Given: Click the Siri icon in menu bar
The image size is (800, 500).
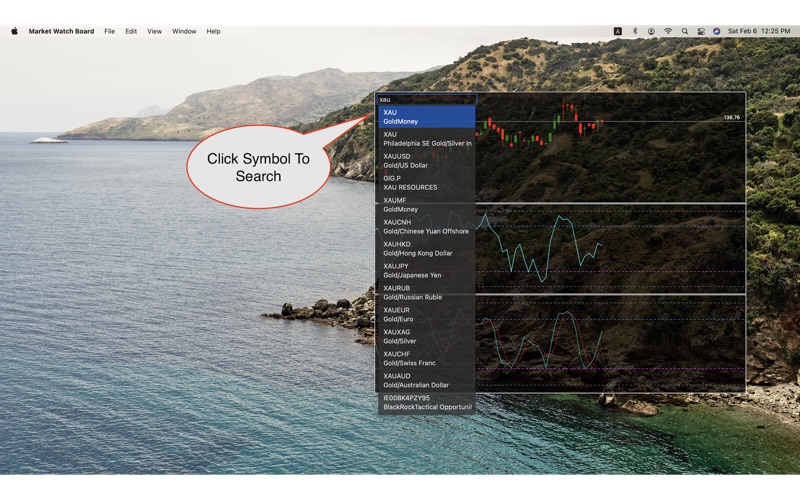Looking at the screenshot, I should 716,31.
